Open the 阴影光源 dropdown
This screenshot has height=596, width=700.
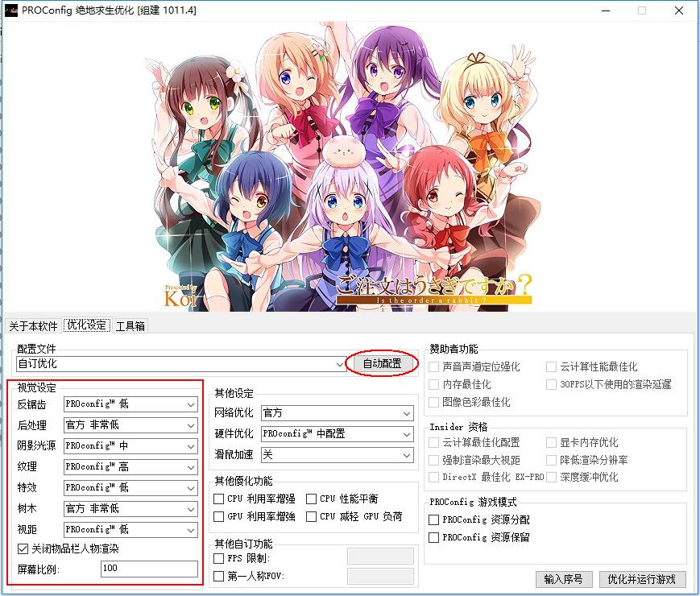(130, 446)
